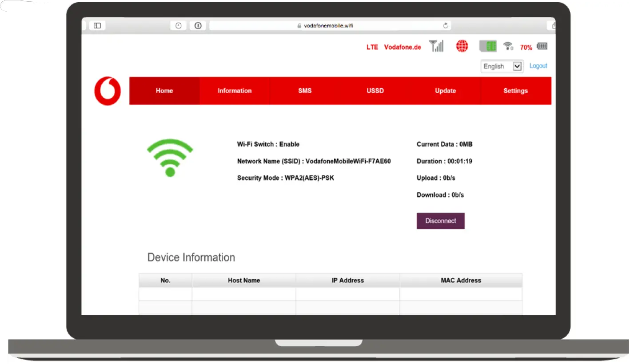Select the Vodafone logo

[107, 91]
